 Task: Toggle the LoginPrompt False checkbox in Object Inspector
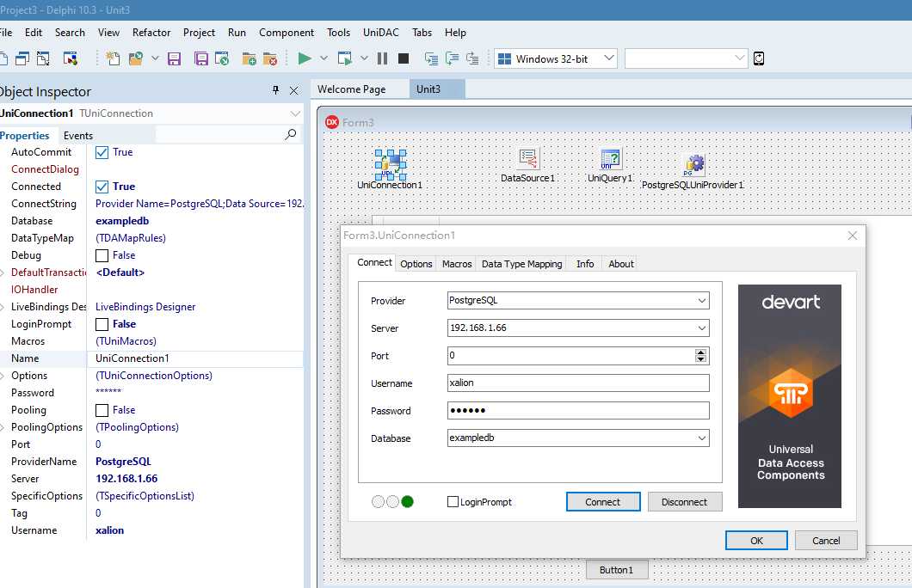click(x=102, y=324)
